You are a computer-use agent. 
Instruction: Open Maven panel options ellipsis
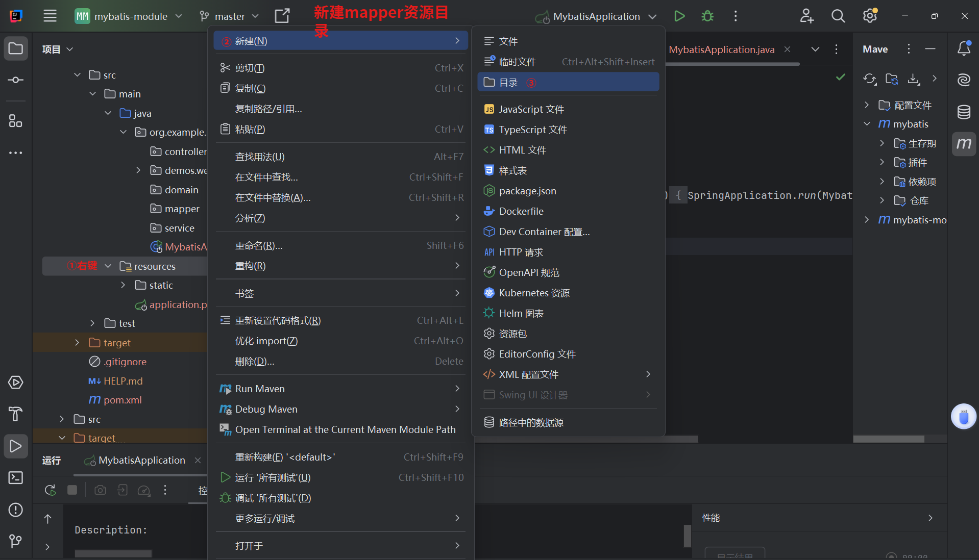[909, 49]
